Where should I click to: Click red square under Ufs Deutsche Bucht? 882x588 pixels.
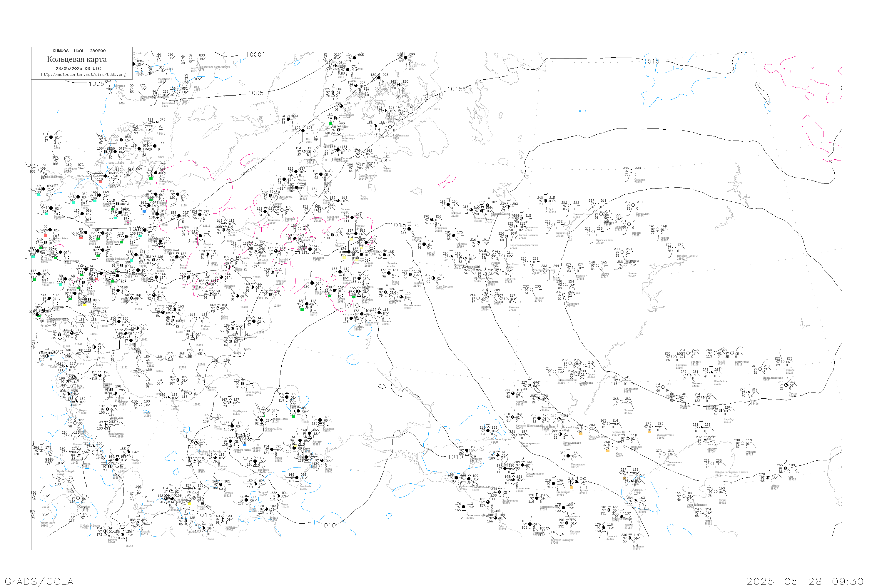point(101,181)
